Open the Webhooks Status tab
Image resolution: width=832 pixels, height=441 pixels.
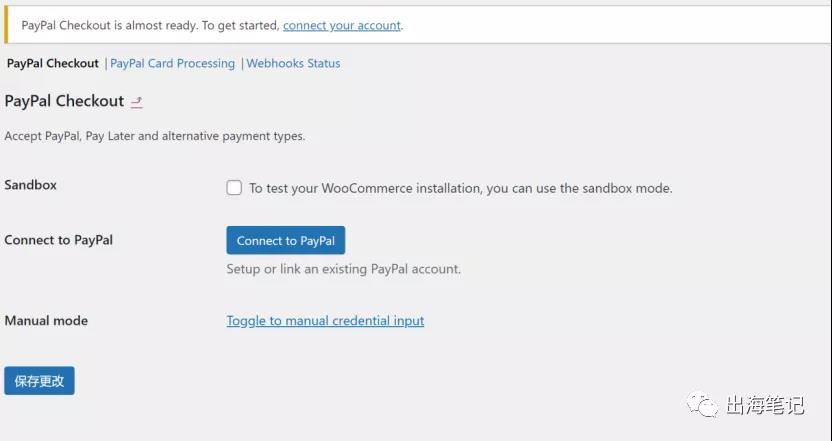point(293,63)
